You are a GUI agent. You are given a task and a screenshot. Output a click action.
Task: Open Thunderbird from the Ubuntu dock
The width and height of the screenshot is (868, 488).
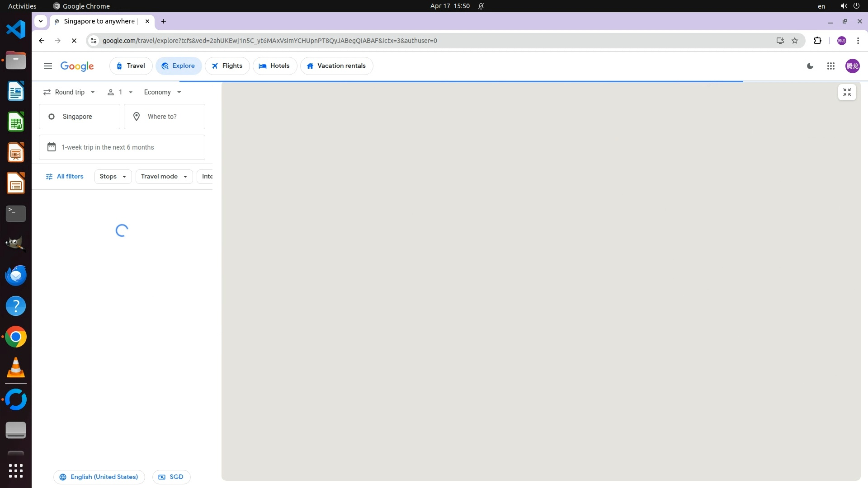(x=16, y=275)
